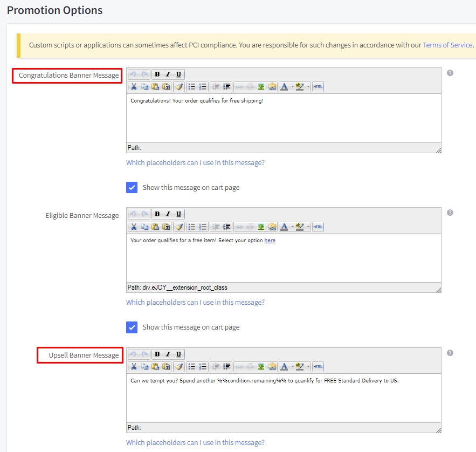Insert bulleted list in Eligible Banner editor
This screenshot has height=452, width=476.
point(191,227)
